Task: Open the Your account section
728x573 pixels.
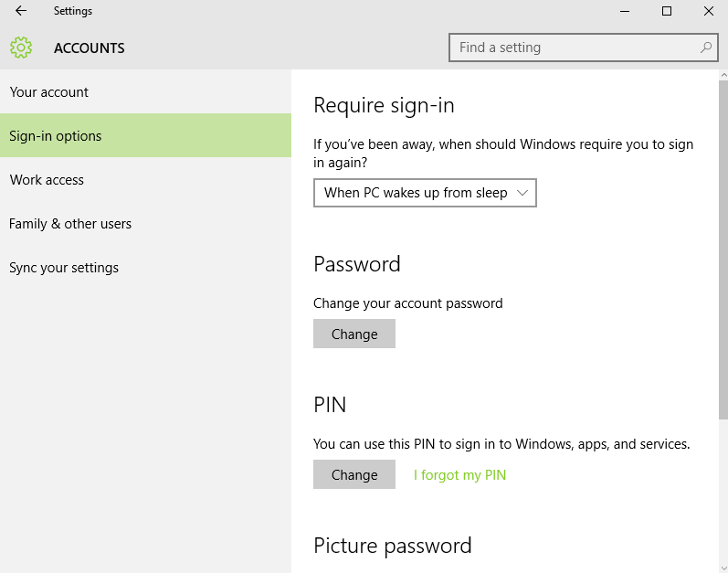Action: pyautogui.click(x=145, y=92)
